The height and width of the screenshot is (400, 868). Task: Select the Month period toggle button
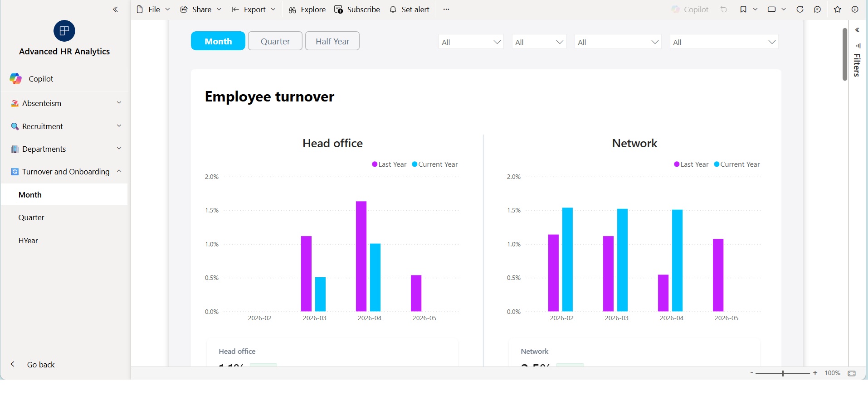tap(218, 41)
